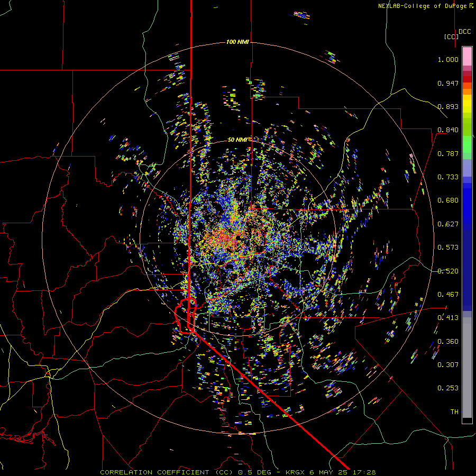Pick the orange swatch on the color bar

pyautogui.click(x=467, y=91)
